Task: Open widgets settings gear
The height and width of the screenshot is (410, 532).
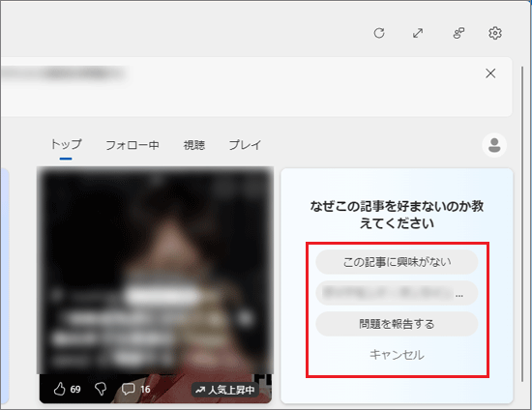Action: pyautogui.click(x=495, y=33)
